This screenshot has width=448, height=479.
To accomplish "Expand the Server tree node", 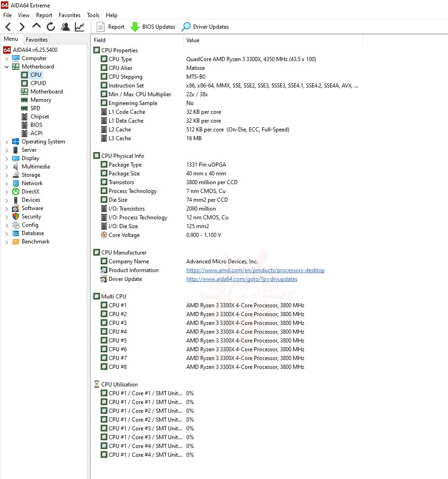I will click(7, 150).
